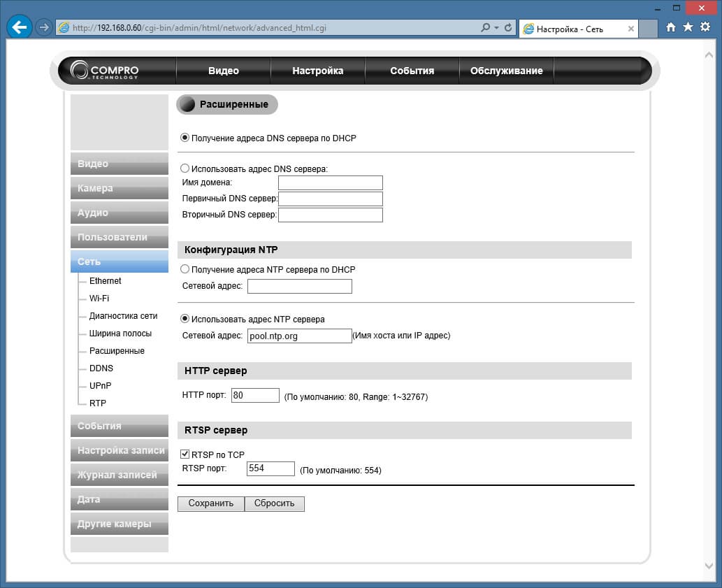Screen dimensions: 722x588
Task: Click the page scrollbar down arrow
Action: [709, 566]
